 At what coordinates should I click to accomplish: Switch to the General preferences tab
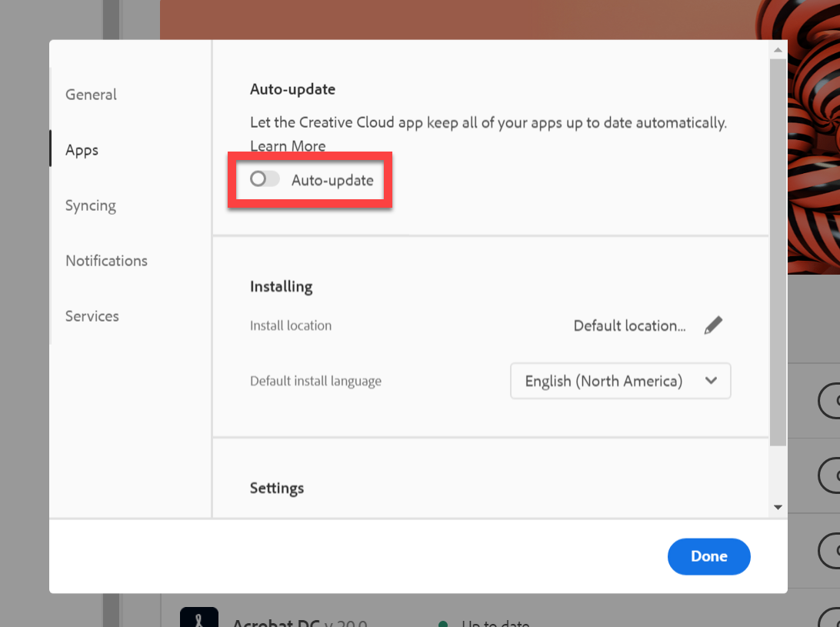91,95
